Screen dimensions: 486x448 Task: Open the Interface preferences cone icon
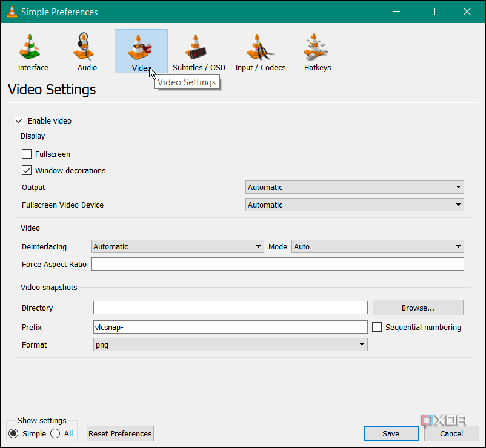[30, 47]
